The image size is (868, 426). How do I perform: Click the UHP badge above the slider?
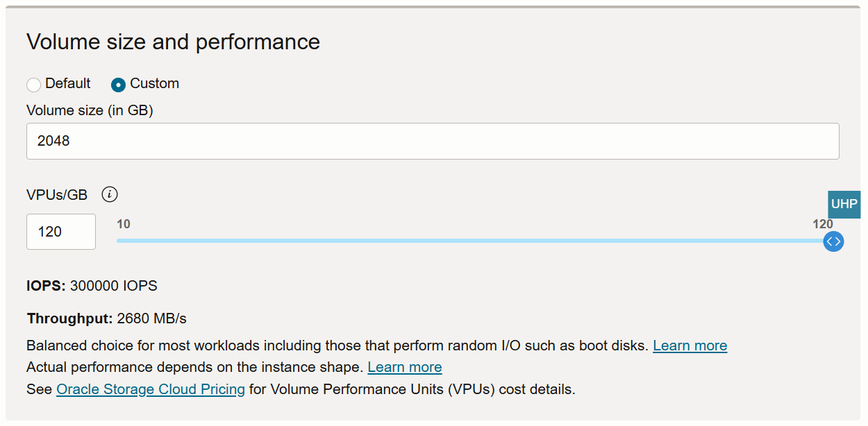(x=844, y=205)
